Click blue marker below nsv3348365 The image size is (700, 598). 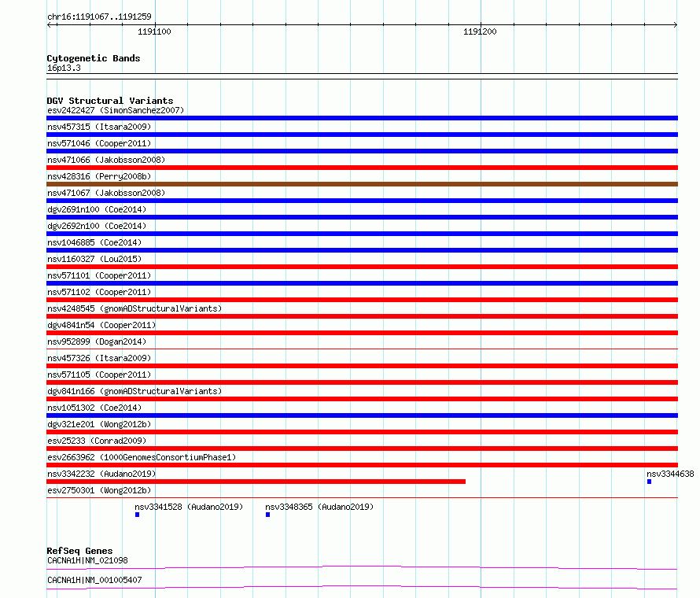(268, 515)
